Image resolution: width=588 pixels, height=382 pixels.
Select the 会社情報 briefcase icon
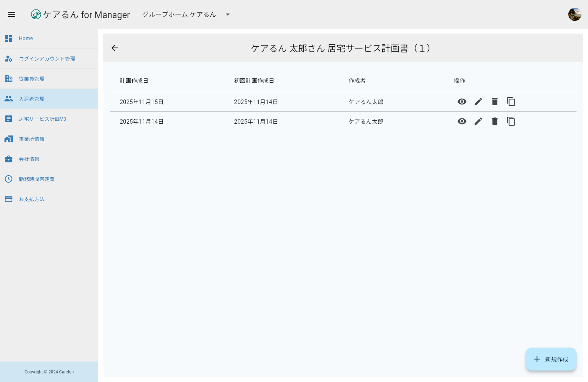(9, 159)
